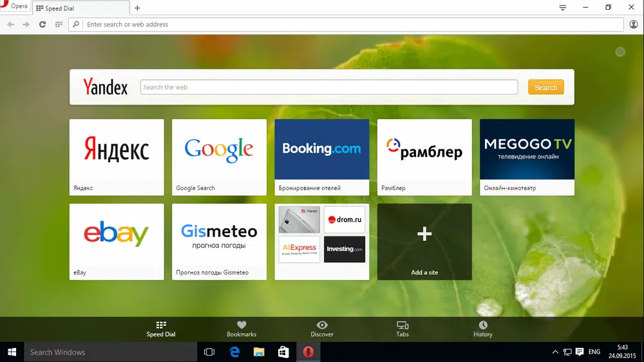Viewport: 644px width, 362px height.
Task: Select the Speed Dial browser tab
Action: point(80,8)
